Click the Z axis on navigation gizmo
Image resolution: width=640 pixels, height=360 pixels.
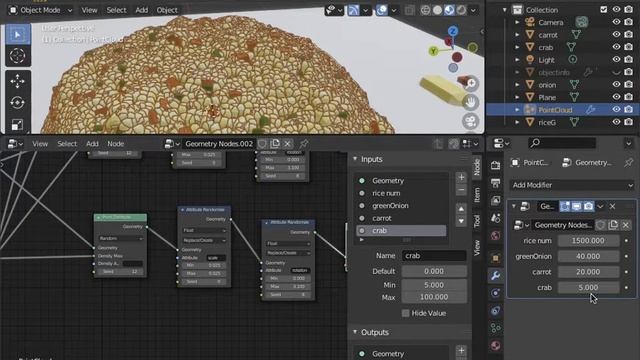click(x=453, y=31)
